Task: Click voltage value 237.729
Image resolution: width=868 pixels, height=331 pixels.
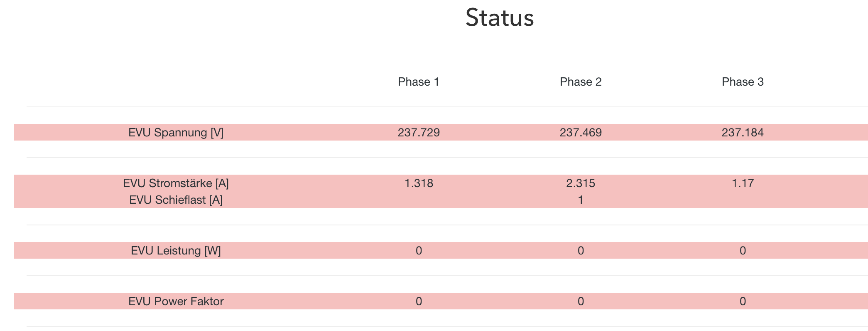Action: click(419, 133)
